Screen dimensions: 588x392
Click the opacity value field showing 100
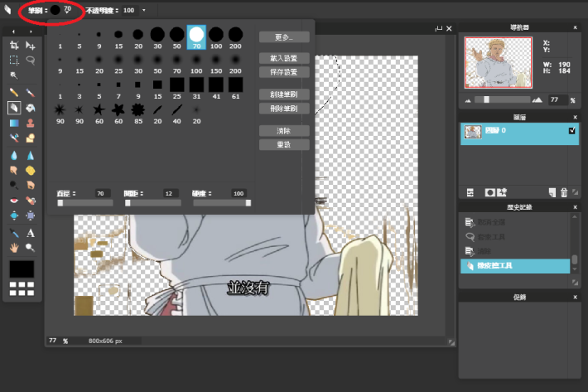coord(129,11)
